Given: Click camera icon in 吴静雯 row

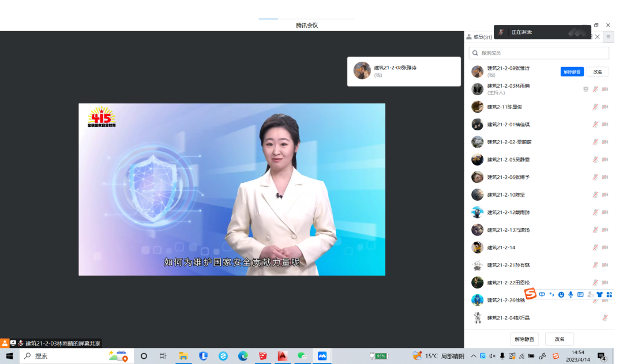Looking at the screenshot, I should 605,160.
